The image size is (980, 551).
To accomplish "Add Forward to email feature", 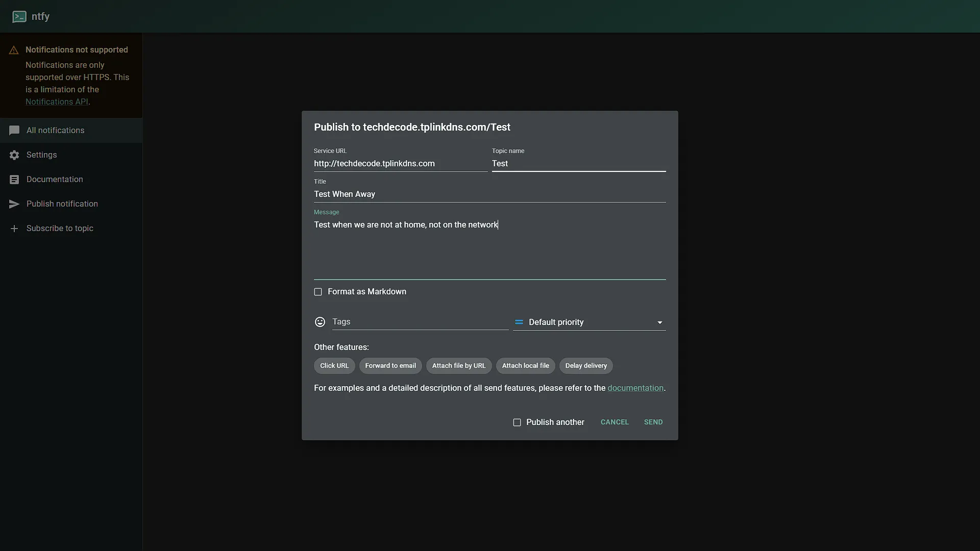I will coord(390,366).
